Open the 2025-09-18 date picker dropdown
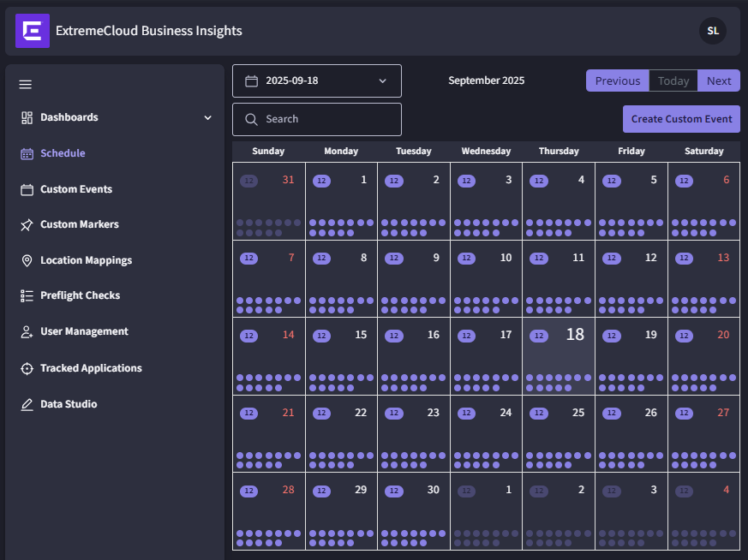Viewport: 748px width, 560px height. [x=316, y=80]
